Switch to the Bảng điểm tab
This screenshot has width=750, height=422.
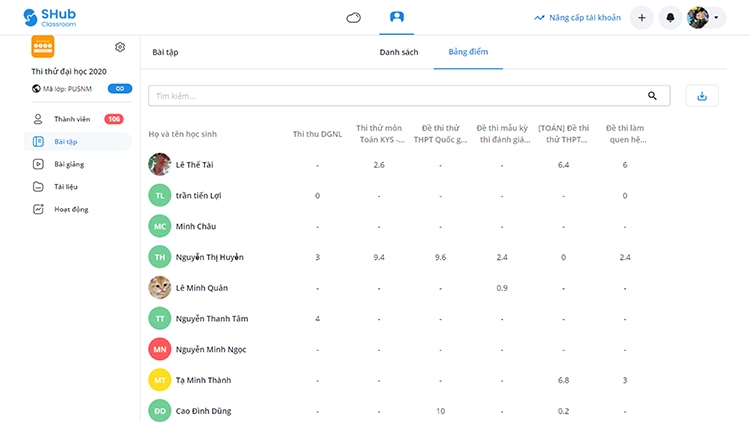click(x=468, y=52)
